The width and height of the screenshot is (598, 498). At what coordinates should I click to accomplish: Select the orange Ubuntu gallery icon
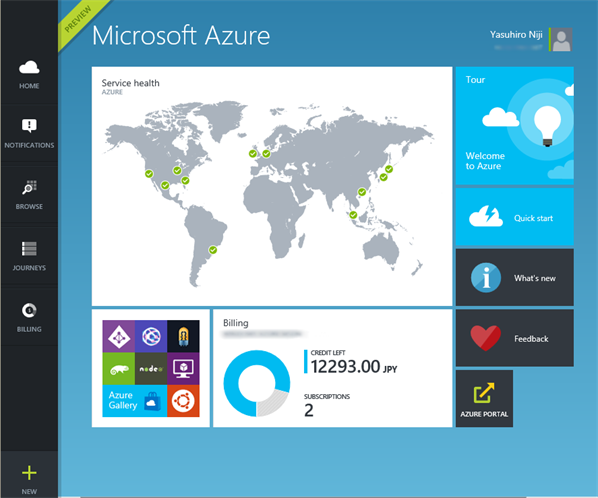point(183,401)
